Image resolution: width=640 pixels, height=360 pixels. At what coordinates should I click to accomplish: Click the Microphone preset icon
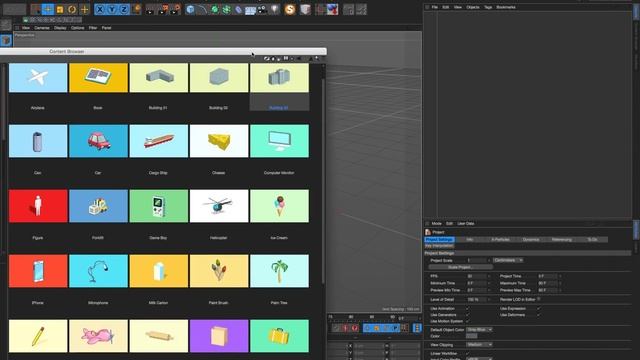98,271
